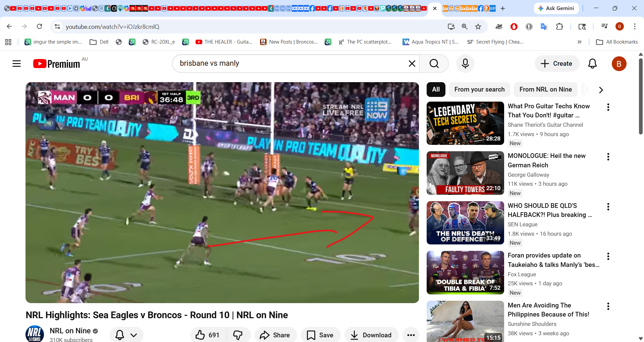Open the NRL on Nine channel link

[x=70, y=331]
